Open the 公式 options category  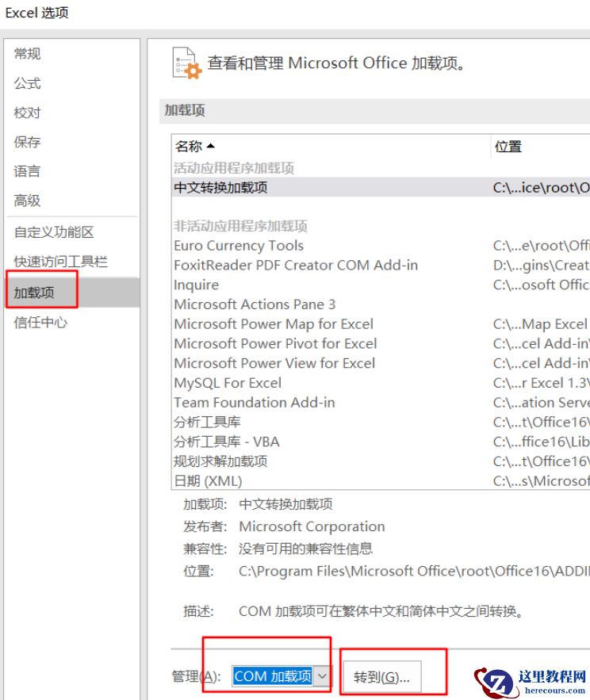(27, 83)
